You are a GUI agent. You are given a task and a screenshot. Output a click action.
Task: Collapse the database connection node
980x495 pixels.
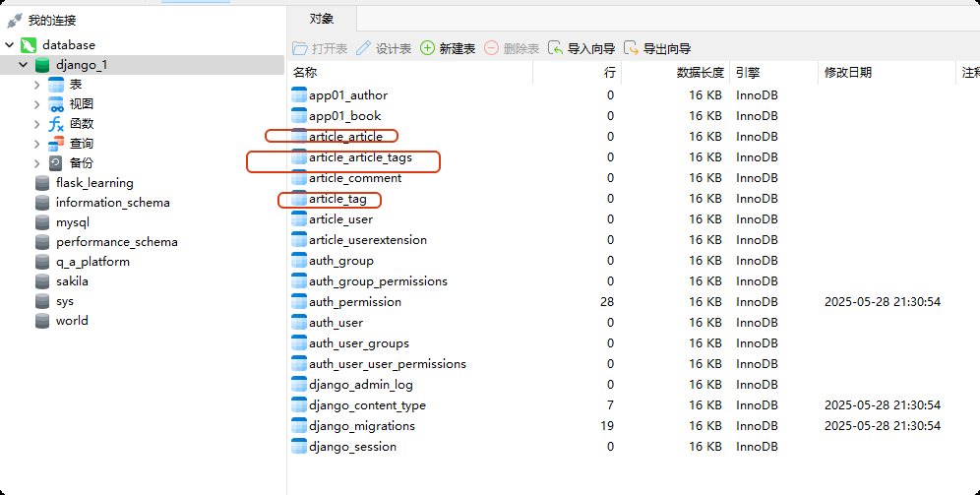click(x=10, y=45)
